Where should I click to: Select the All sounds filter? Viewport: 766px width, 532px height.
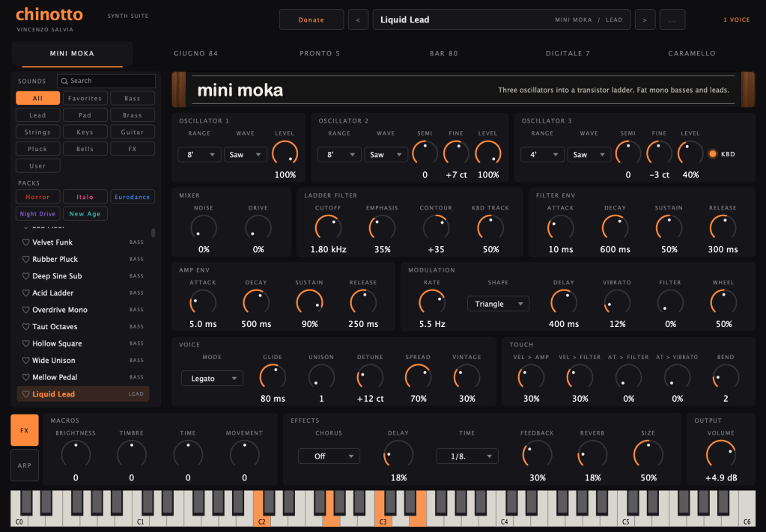(x=37, y=98)
